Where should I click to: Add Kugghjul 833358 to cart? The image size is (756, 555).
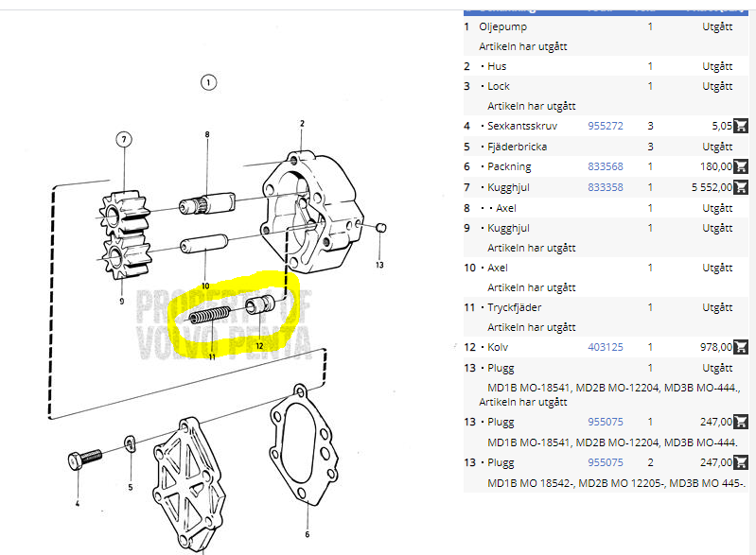[740, 187]
